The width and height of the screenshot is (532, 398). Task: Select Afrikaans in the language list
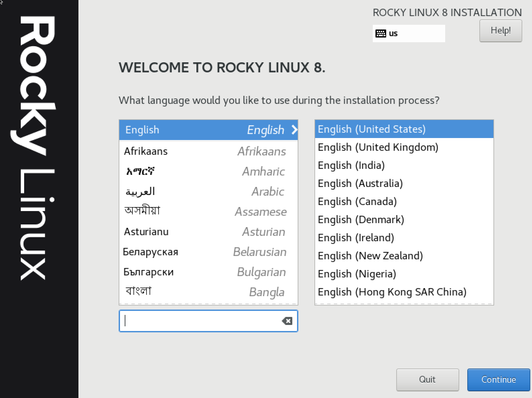click(x=209, y=151)
